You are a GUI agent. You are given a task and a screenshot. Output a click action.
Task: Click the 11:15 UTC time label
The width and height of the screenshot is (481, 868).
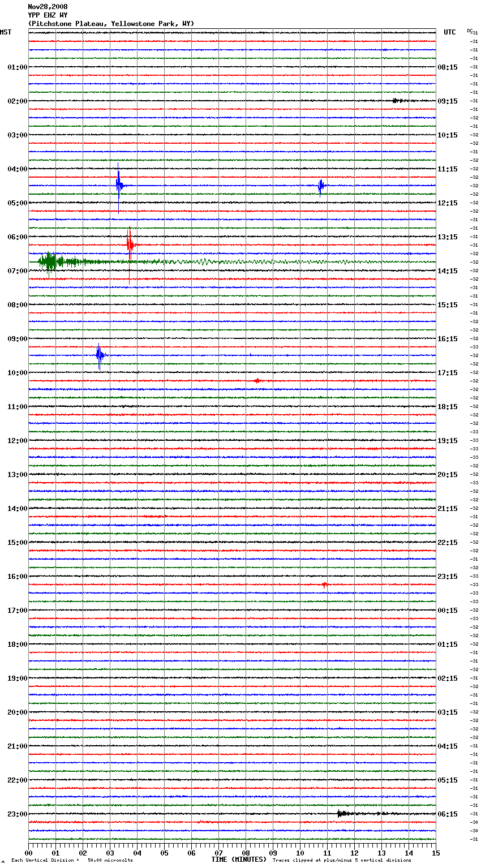click(448, 169)
